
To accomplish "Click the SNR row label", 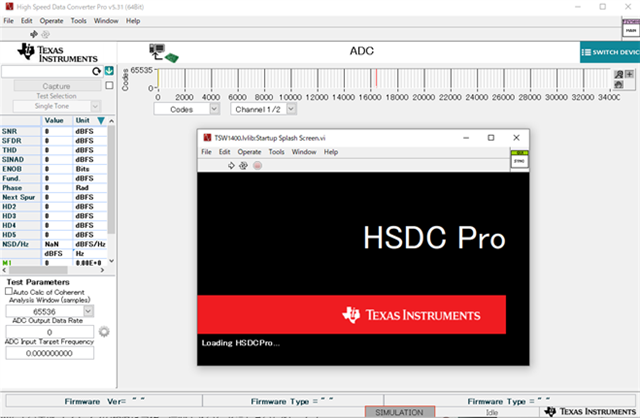I will (9, 131).
